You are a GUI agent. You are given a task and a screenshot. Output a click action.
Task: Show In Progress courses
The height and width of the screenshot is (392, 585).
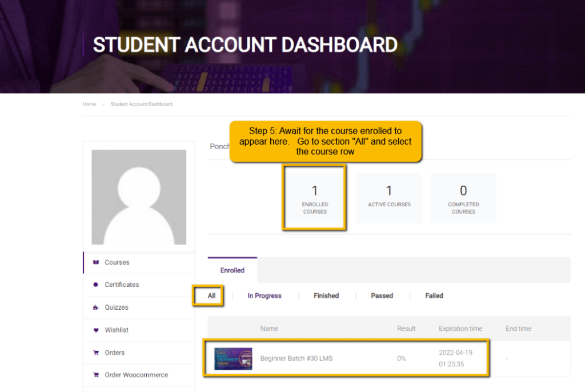265,296
